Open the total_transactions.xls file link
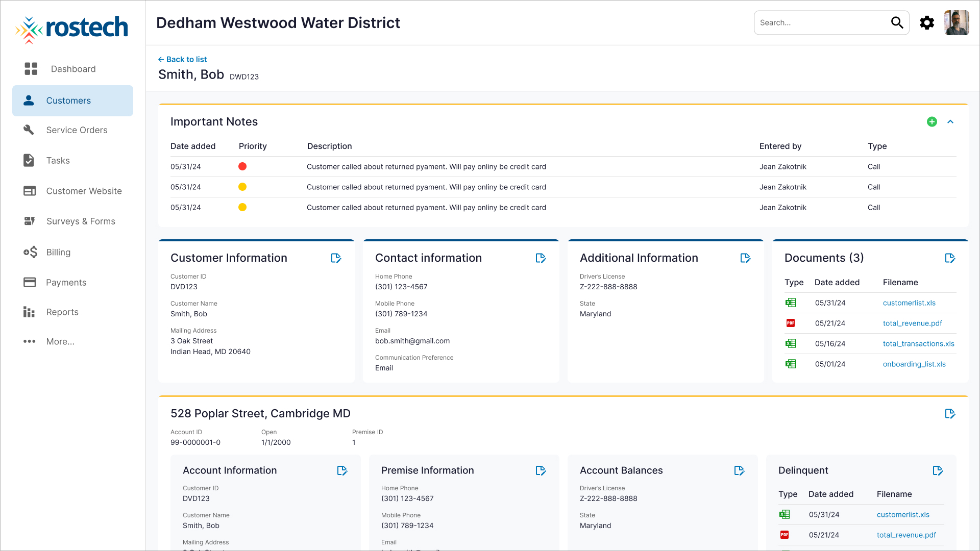 coord(919,343)
